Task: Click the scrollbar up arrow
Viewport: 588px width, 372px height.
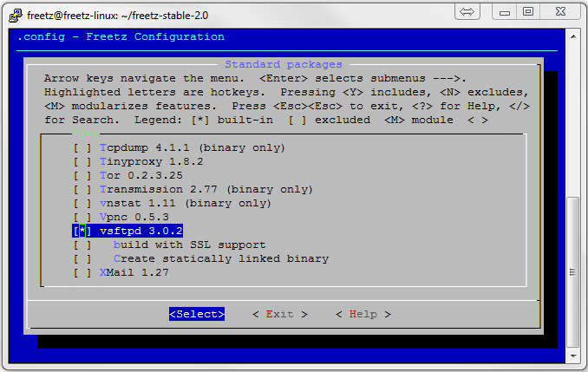Action: 572,34
